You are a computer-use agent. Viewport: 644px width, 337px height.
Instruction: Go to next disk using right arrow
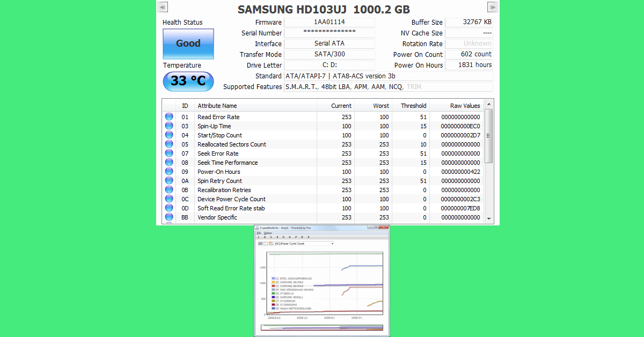pos(492,7)
